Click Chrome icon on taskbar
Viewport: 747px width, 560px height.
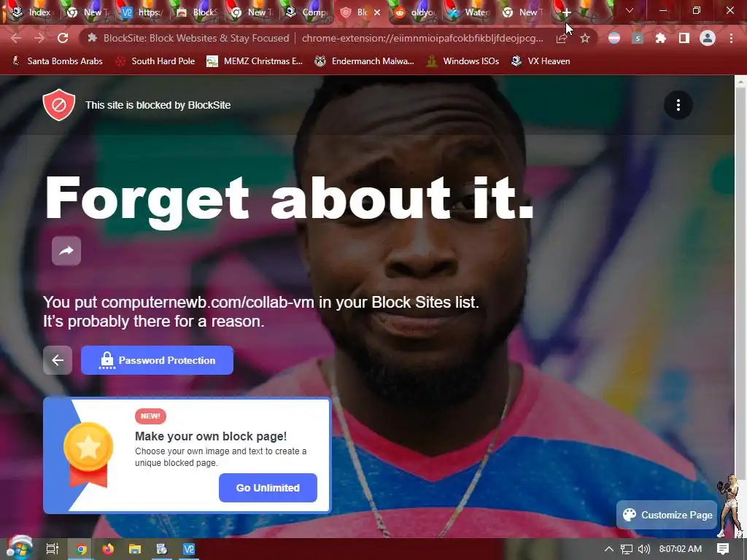[x=82, y=550]
